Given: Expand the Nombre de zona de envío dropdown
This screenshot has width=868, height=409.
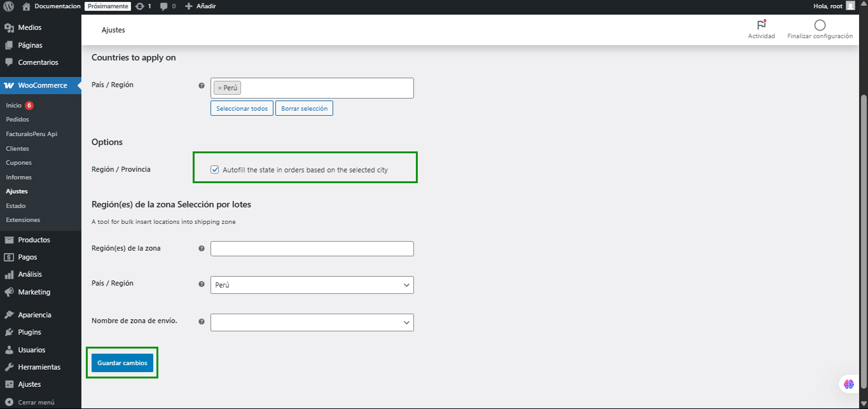Looking at the screenshot, I should pos(312,322).
